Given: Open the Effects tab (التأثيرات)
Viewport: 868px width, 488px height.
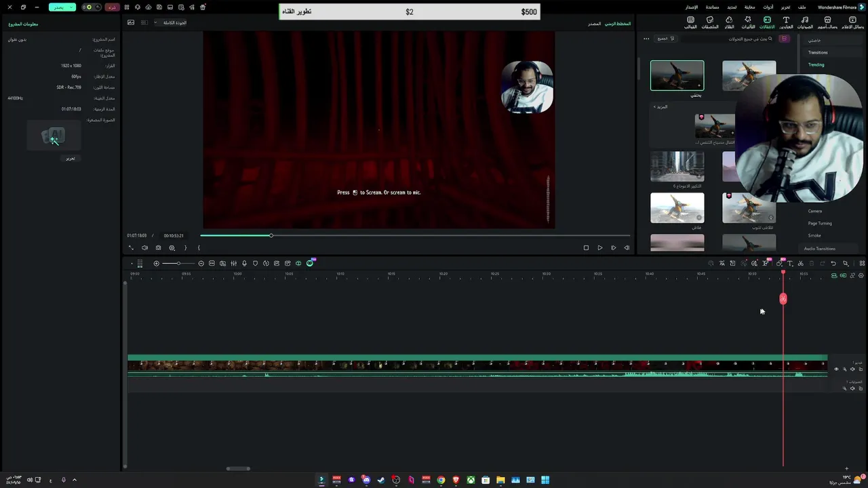Looking at the screenshot, I should pyautogui.click(x=748, y=22).
